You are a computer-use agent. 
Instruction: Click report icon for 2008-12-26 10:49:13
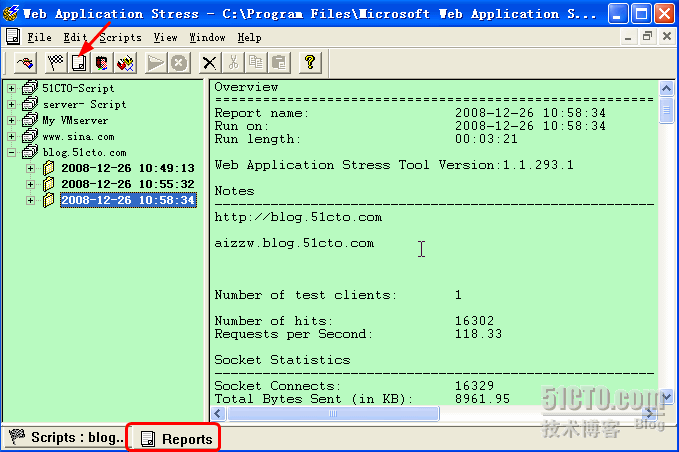tap(48, 168)
